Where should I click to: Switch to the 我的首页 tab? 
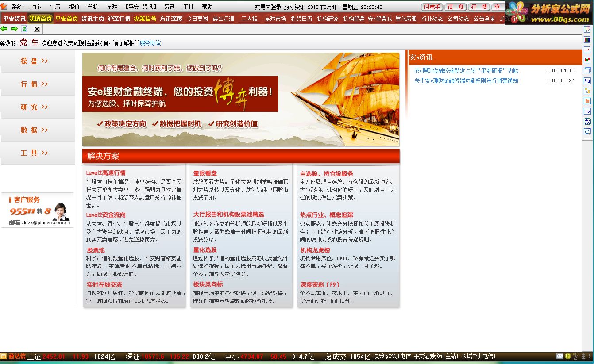point(40,19)
